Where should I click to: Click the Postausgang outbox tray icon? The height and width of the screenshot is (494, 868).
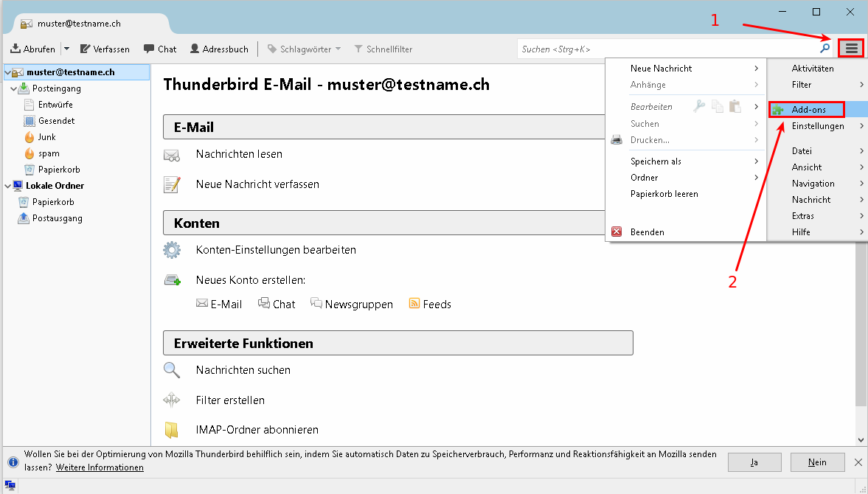coord(24,218)
